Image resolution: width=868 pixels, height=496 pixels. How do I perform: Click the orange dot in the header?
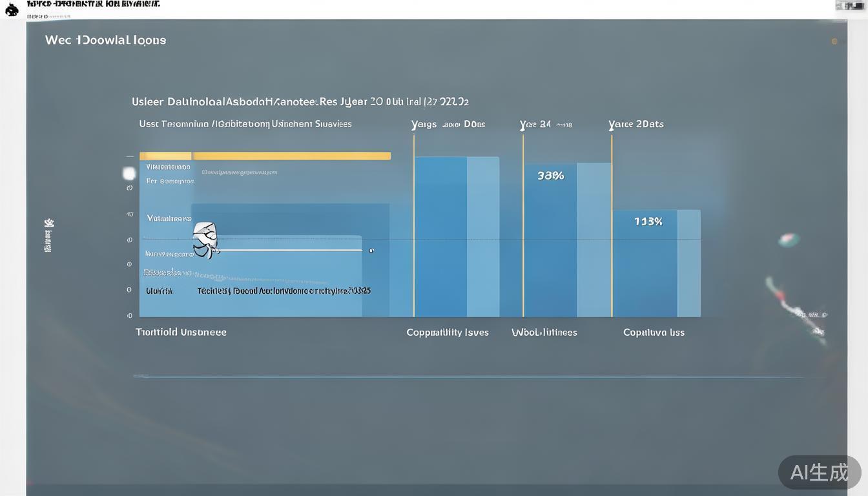(834, 41)
